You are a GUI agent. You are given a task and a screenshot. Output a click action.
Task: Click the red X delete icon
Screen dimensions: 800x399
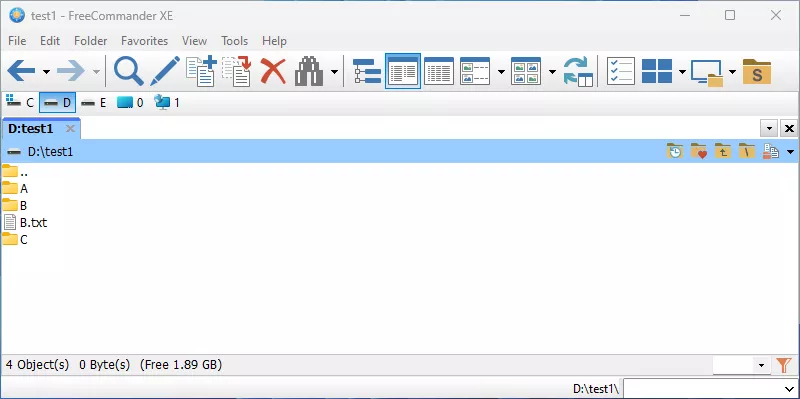[273, 71]
